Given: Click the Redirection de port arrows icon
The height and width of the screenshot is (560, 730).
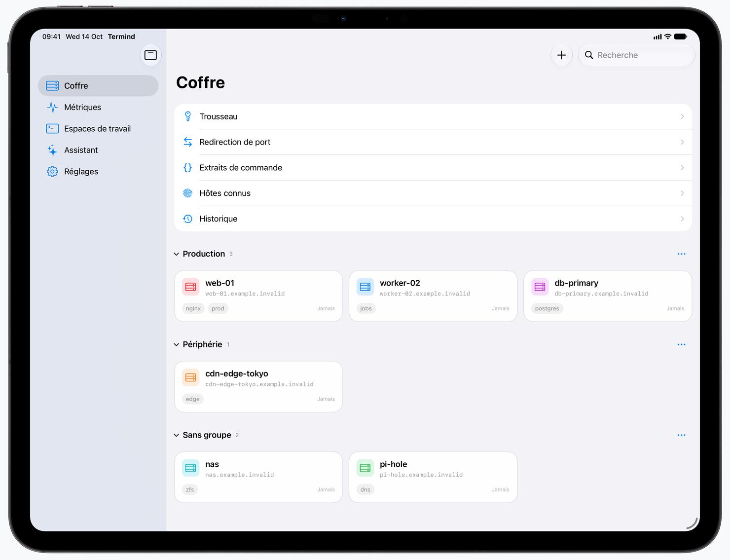Looking at the screenshot, I should (x=187, y=142).
